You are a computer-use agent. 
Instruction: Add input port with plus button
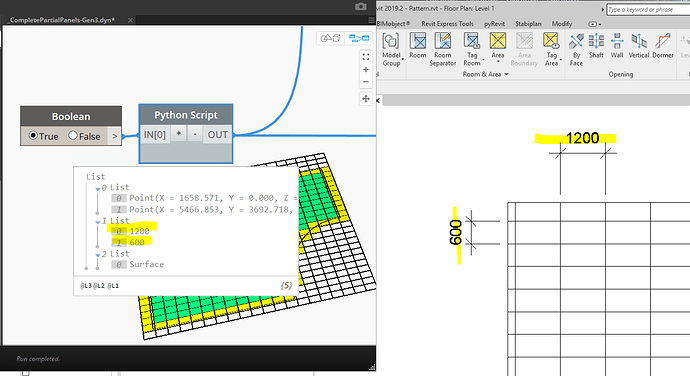[179, 134]
